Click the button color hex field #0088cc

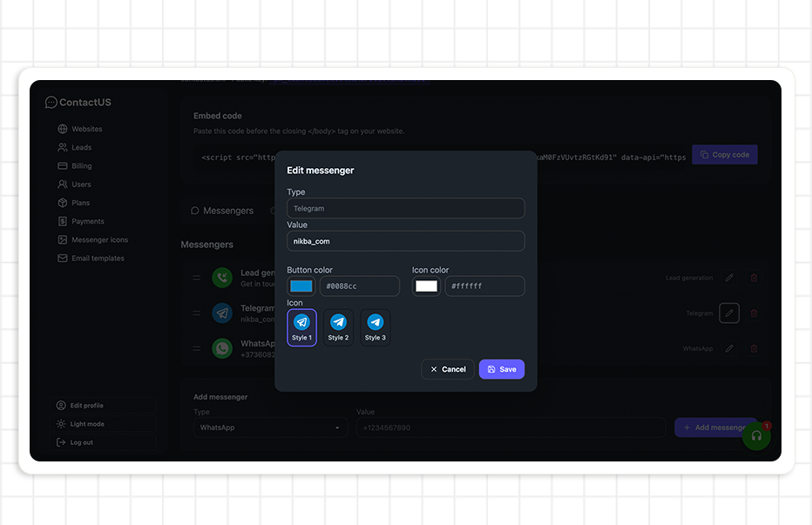pyautogui.click(x=359, y=286)
